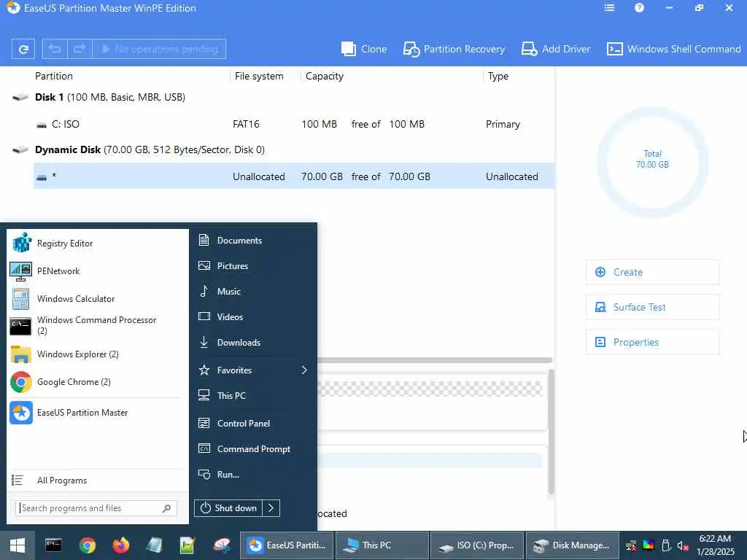Switch to Disk Management taskbar window
Image resolution: width=747 pixels, height=560 pixels.
point(572,545)
